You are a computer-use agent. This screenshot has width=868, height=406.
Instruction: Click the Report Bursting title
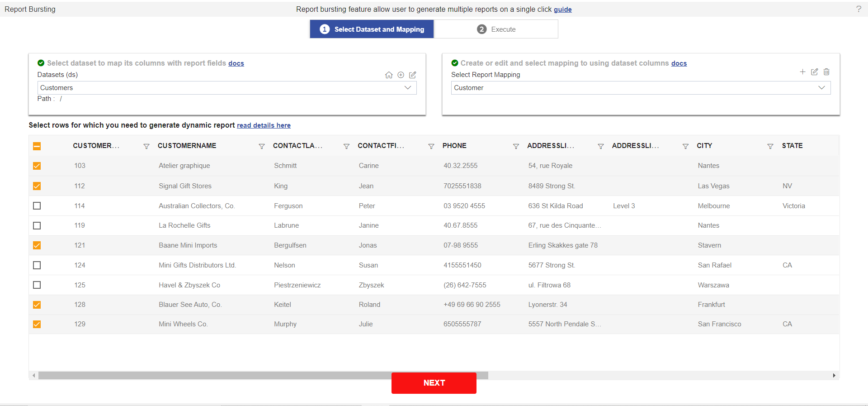[30, 9]
